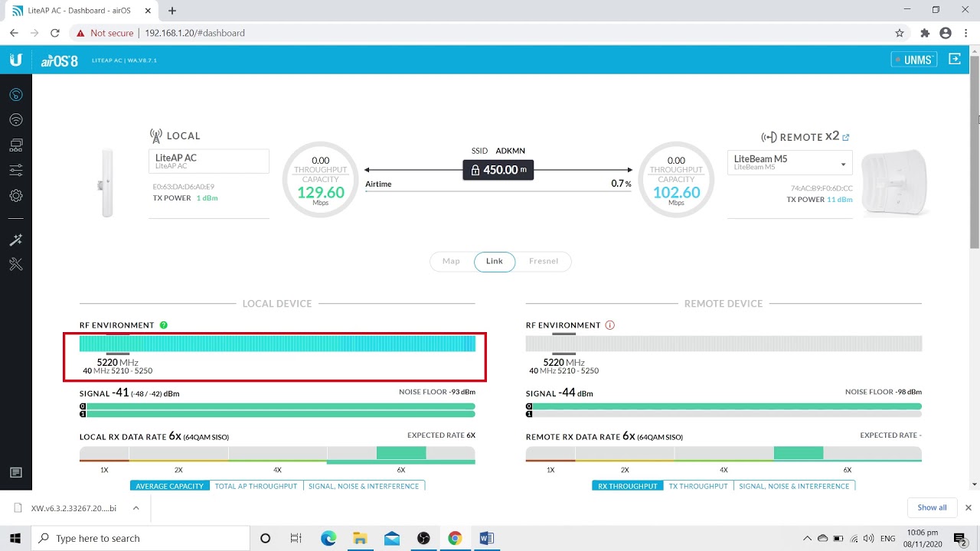980x551 pixels.
Task: Open local Signal, Noise & Interference tab
Action: [364, 486]
